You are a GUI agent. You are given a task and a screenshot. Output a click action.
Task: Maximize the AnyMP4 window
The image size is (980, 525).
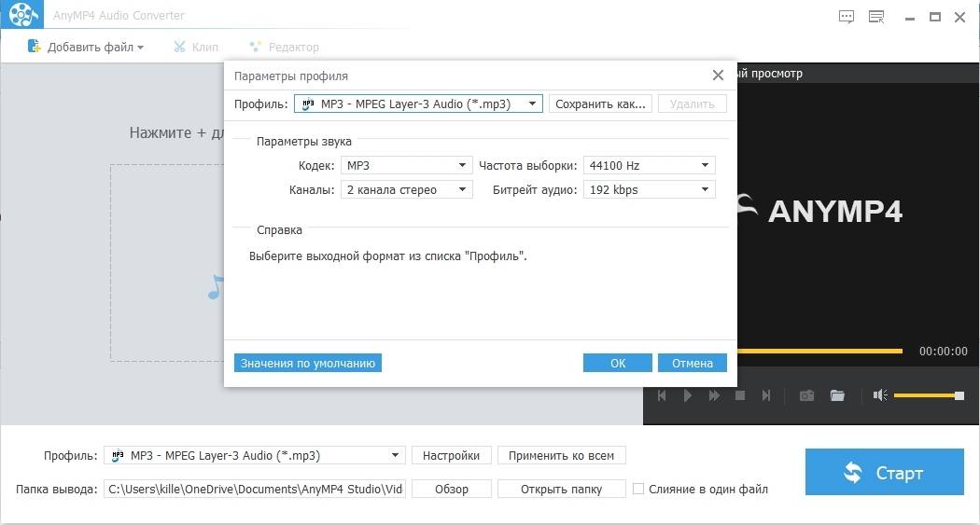click(x=935, y=17)
